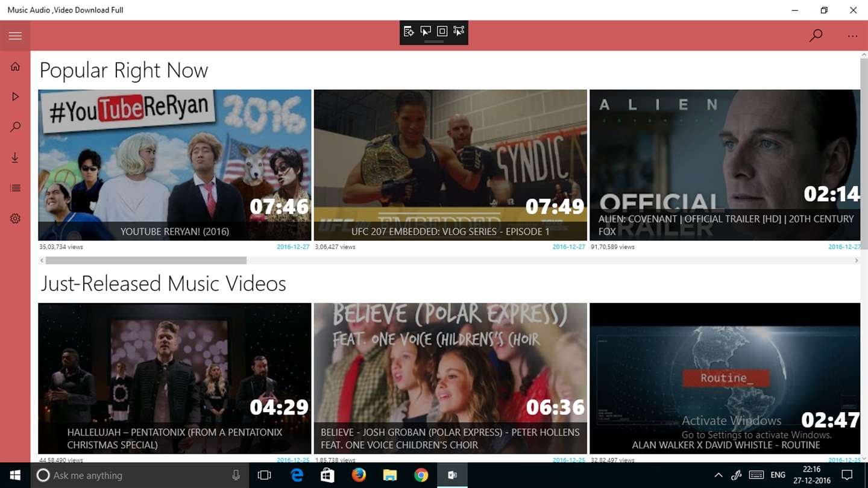Open the taskbar clock showing 22:16
This screenshot has height=488, width=868.
(x=812, y=475)
